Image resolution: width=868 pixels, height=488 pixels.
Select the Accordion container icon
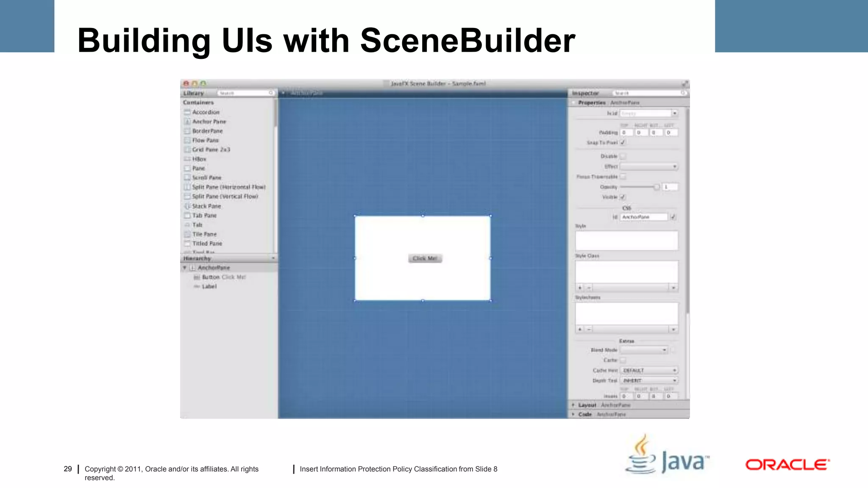187,112
